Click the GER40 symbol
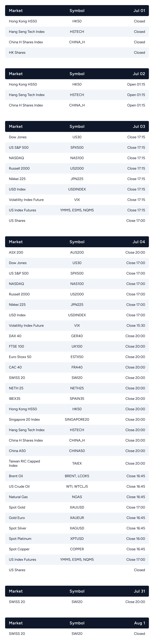Viewport: 154px width, 644px height. pyautogui.click(x=77, y=336)
